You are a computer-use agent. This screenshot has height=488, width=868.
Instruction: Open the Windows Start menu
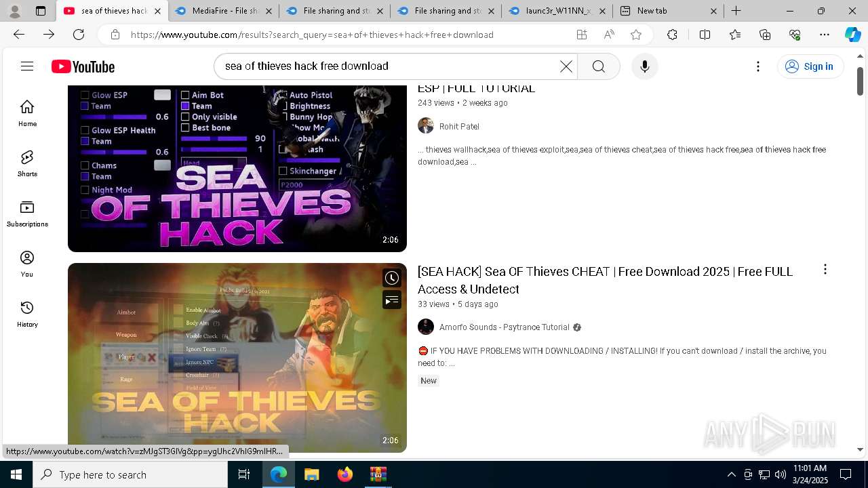pyautogui.click(x=16, y=474)
